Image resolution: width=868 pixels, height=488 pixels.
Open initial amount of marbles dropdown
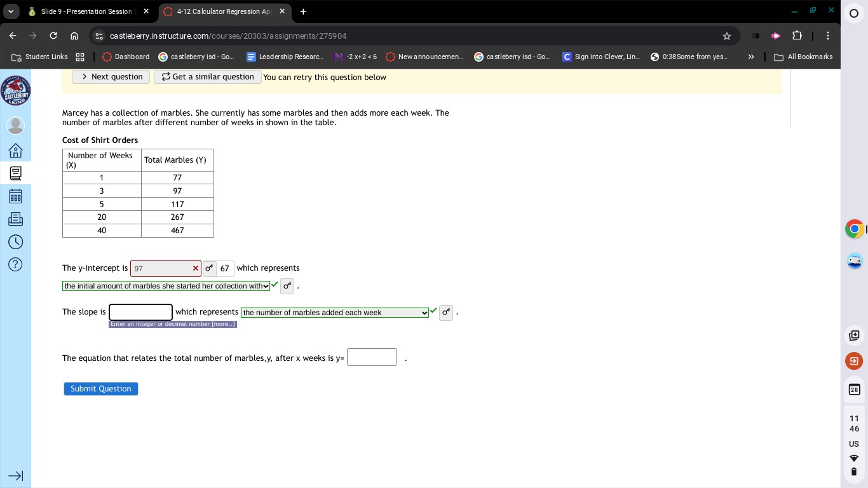[x=166, y=286]
